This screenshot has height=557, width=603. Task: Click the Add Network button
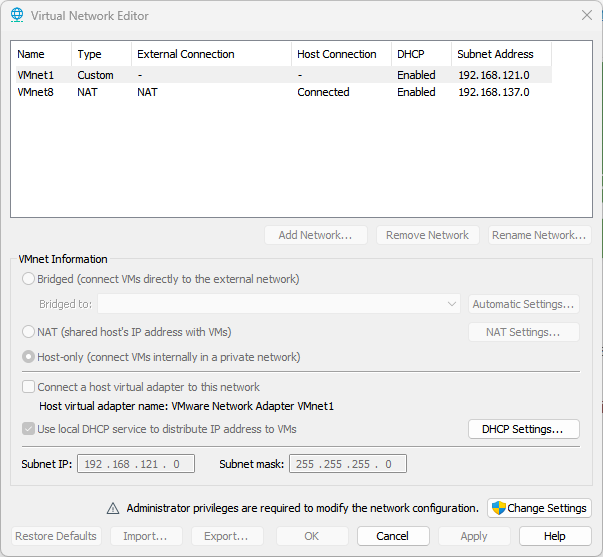(x=316, y=235)
